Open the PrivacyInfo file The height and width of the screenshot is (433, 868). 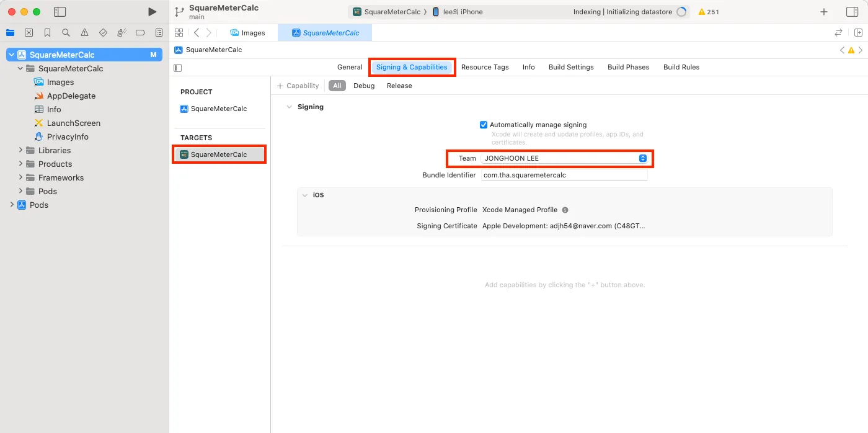tap(68, 136)
